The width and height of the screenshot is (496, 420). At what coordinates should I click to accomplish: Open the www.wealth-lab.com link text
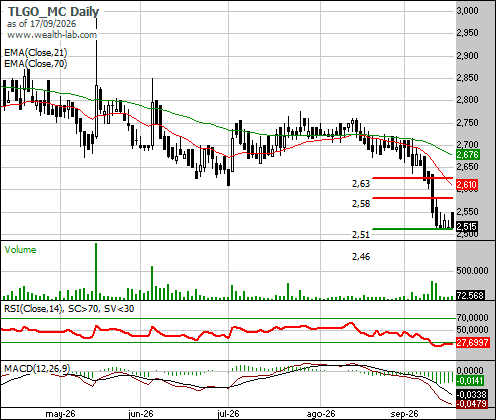tap(52, 35)
